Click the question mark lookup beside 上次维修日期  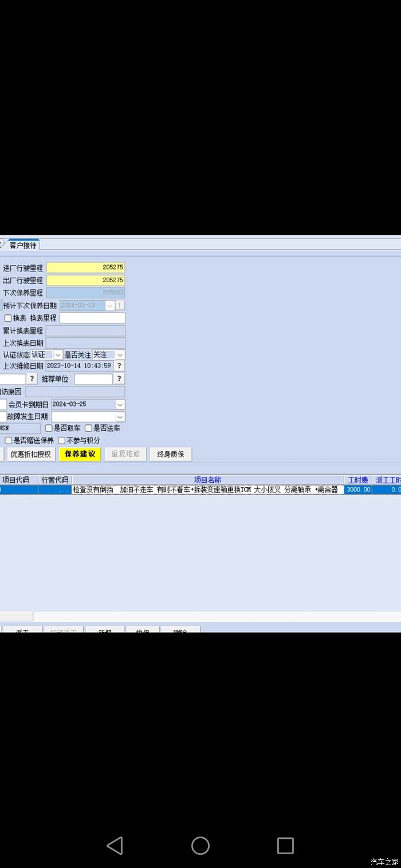(x=119, y=366)
